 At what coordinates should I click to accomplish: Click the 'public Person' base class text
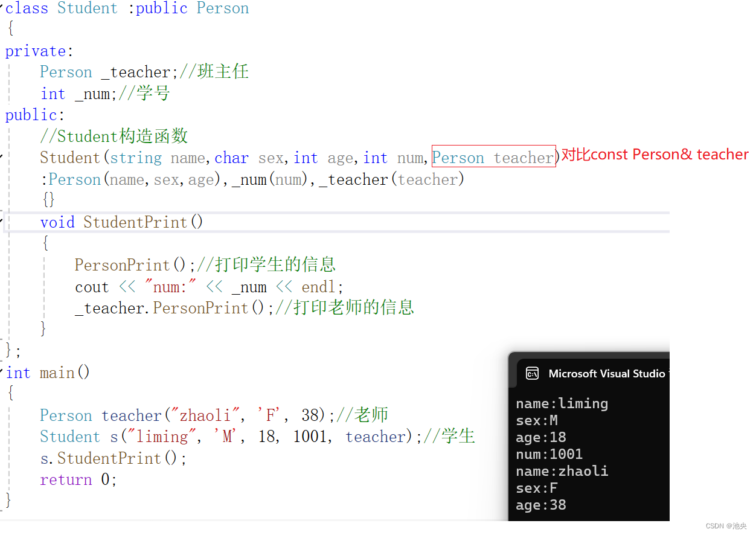(x=193, y=8)
